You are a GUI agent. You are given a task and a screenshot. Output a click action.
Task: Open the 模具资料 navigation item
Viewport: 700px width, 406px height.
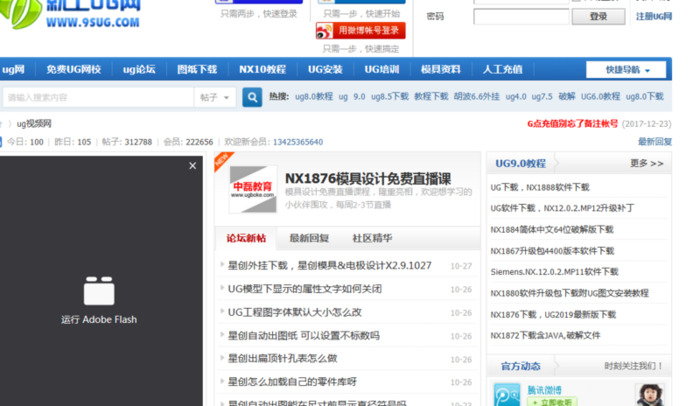(441, 69)
